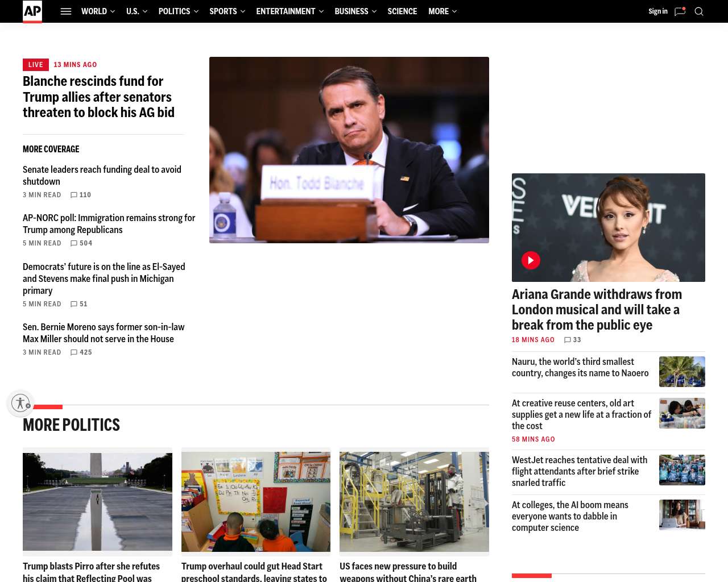This screenshot has height=582, width=728.
Task: Open the site search magnifier
Action: (699, 11)
